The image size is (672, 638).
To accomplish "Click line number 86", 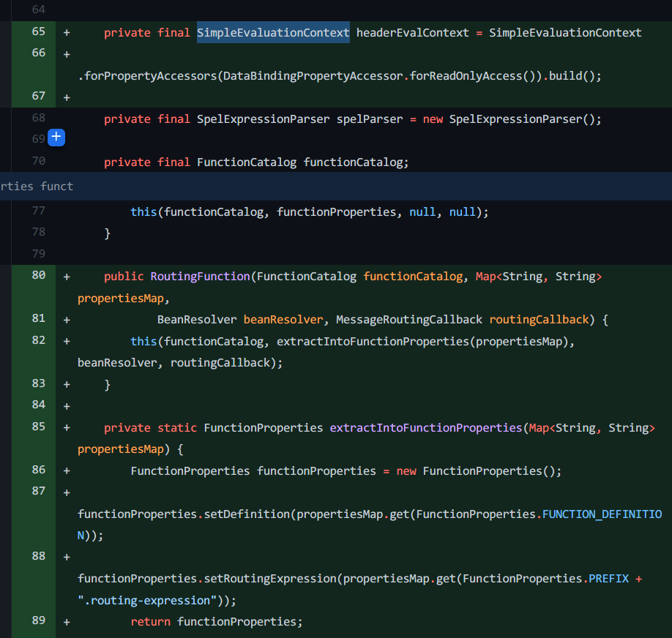I will 39,470.
